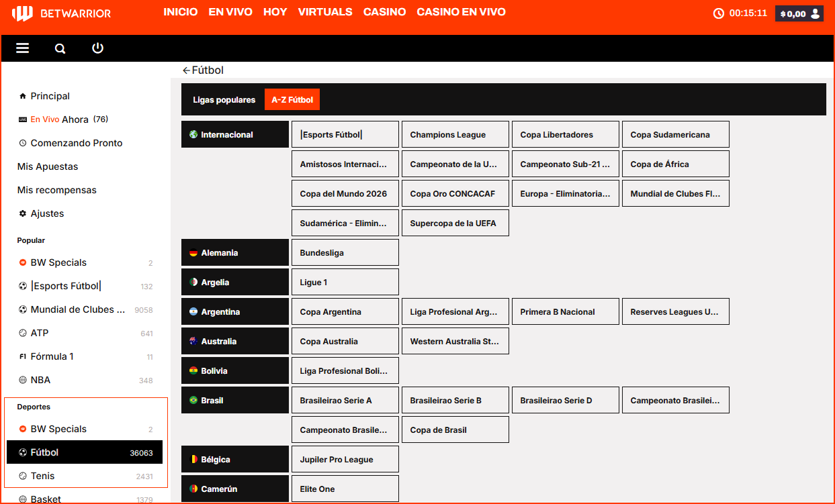The width and height of the screenshot is (835, 504).
Task: Select Fútbol in Deportes list
Action: (85, 452)
